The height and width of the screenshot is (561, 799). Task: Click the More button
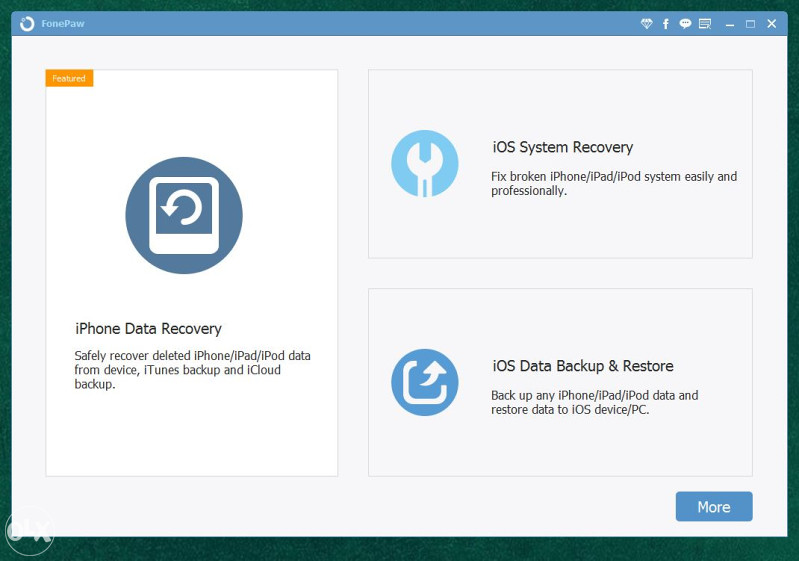point(714,506)
